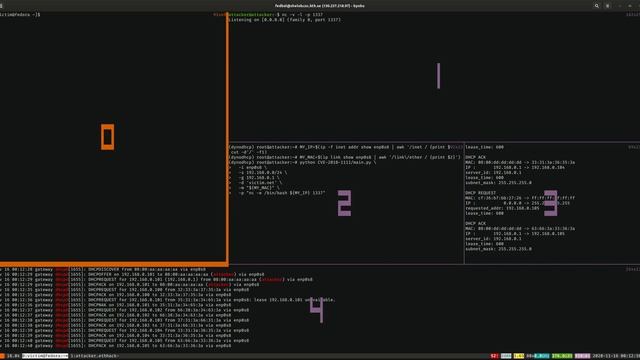This screenshot has width=640, height=360.
Task: Click the 'DHCP REQUEST' heading in sniffer pane
Action: point(480,193)
